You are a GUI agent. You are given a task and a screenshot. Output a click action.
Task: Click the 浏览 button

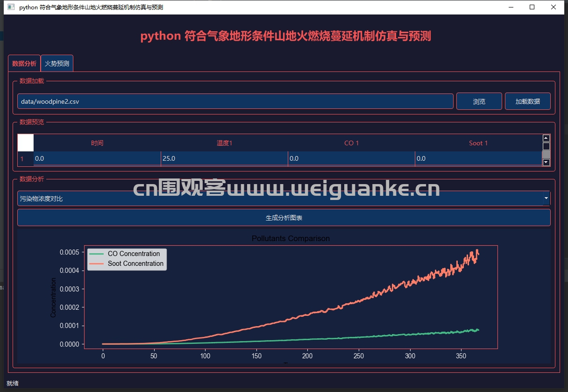click(479, 101)
